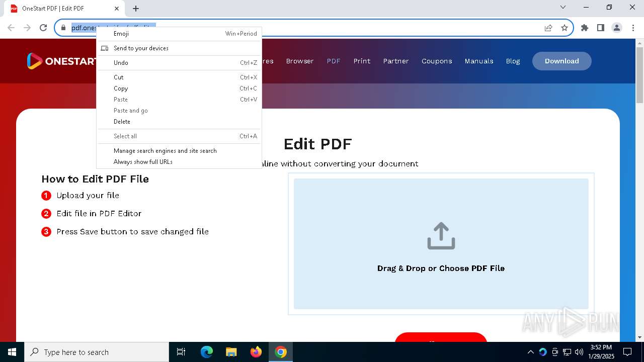The width and height of the screenshot is (644, 362).
Task: Show hidden system tray icons
Action: (x=530, y=352)
